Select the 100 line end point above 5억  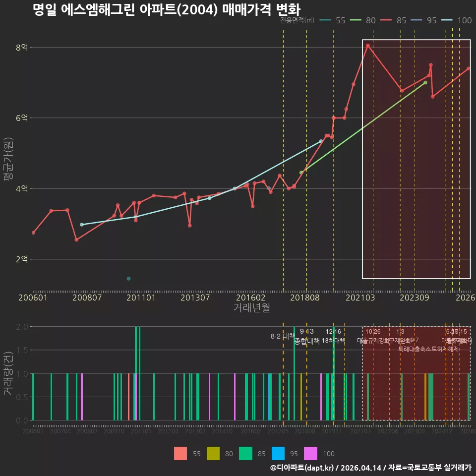pyautogui.click(x=321, y=141)
